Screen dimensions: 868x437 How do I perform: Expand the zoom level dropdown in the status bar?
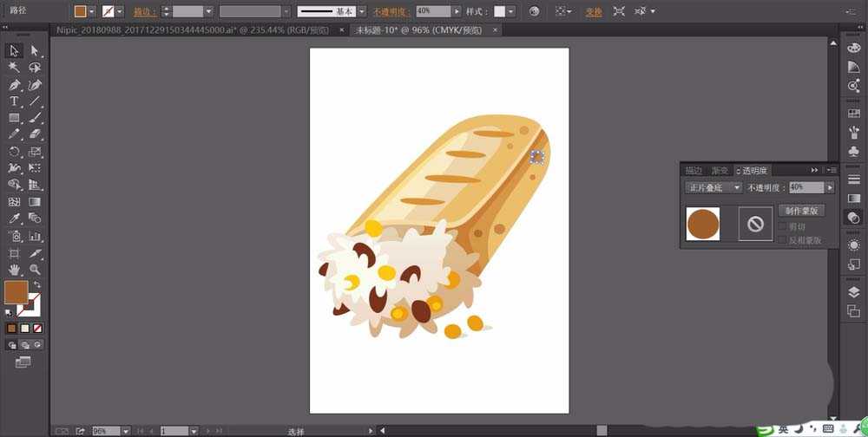pyautogui.click(x=125, y=431)
